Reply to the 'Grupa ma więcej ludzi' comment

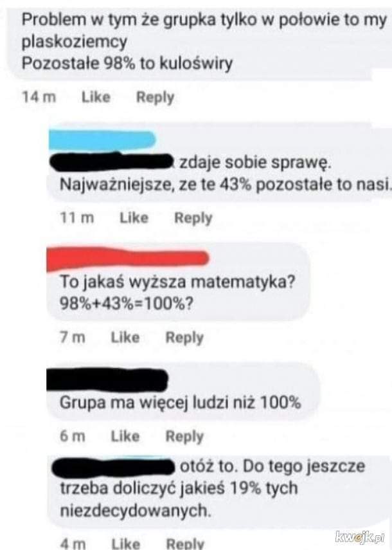(184, 437)
